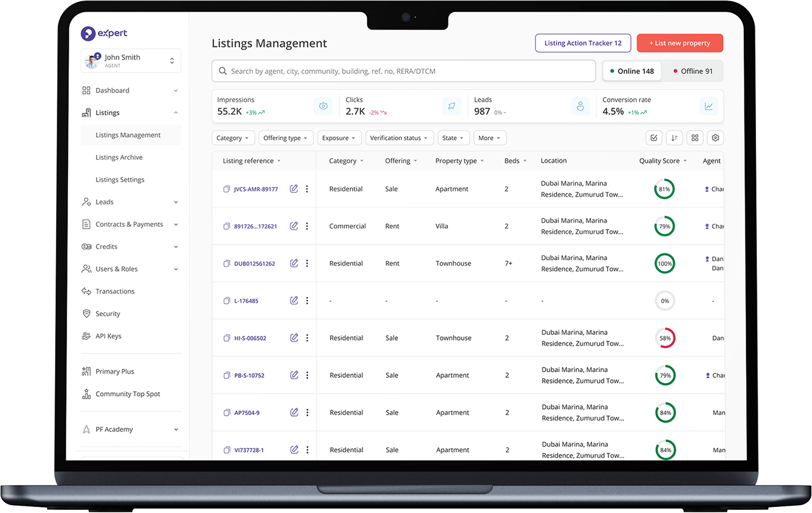Image resolution: width=812 pixels, height=513 pixels.
Task: Copy the L-176485 listing reference
Action: coord(227,301)
